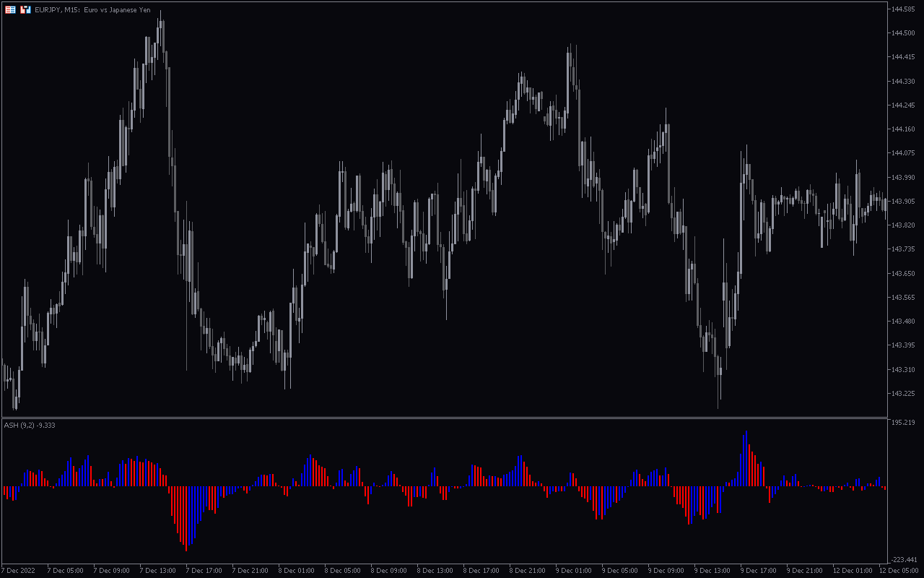Click the -223.441 indicator scale value

click(x=904, y=559)
